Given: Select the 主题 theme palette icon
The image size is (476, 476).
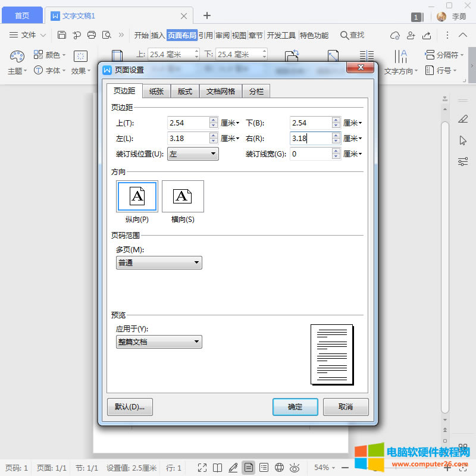Looking at the screenshot, I should (16, 57).
